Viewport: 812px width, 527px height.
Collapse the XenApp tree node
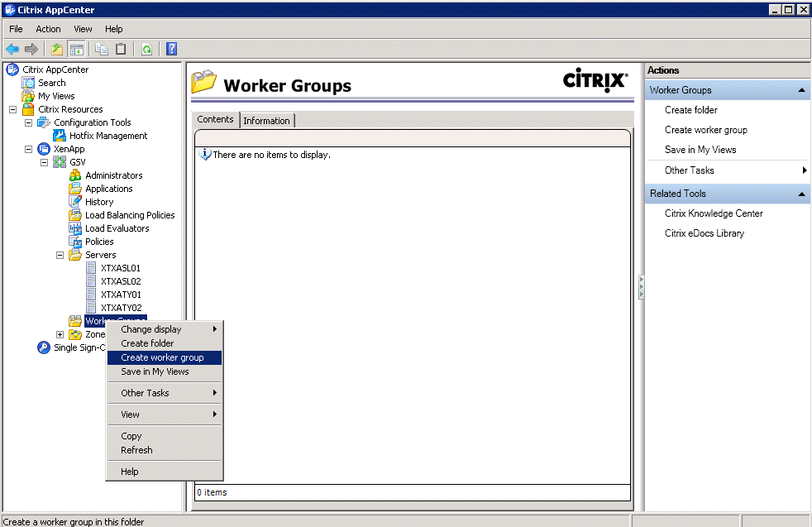(x=28, y=149)
